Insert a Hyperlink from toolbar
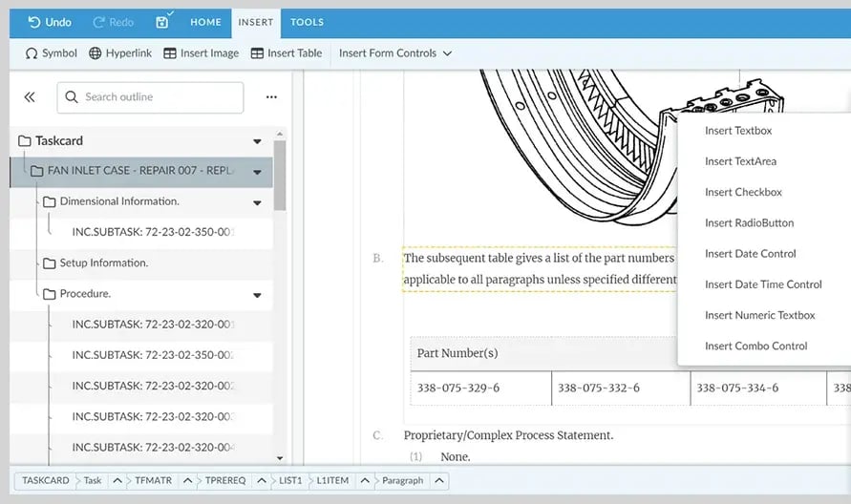 (120, 53)
